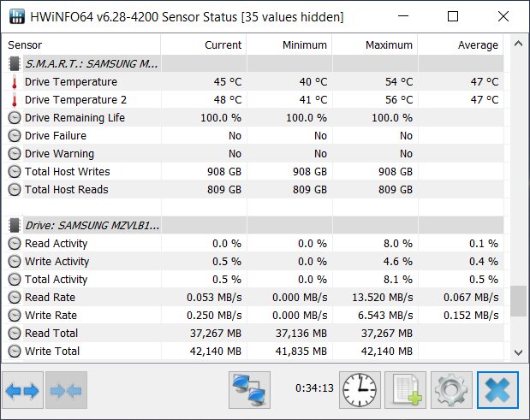Click the shrink layout arrows button

[66, 390]
